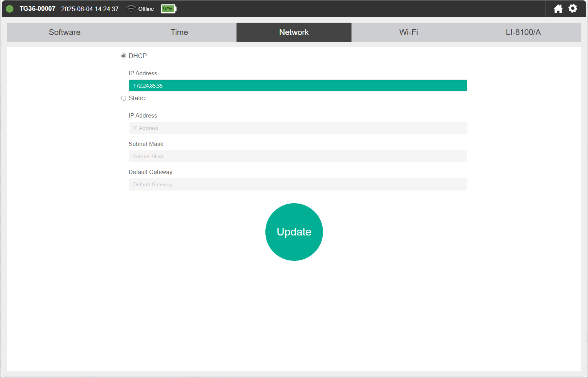Viewport: 588px width, 378px height.
Task: Switch to the Software tab
Action: [65, 32]
